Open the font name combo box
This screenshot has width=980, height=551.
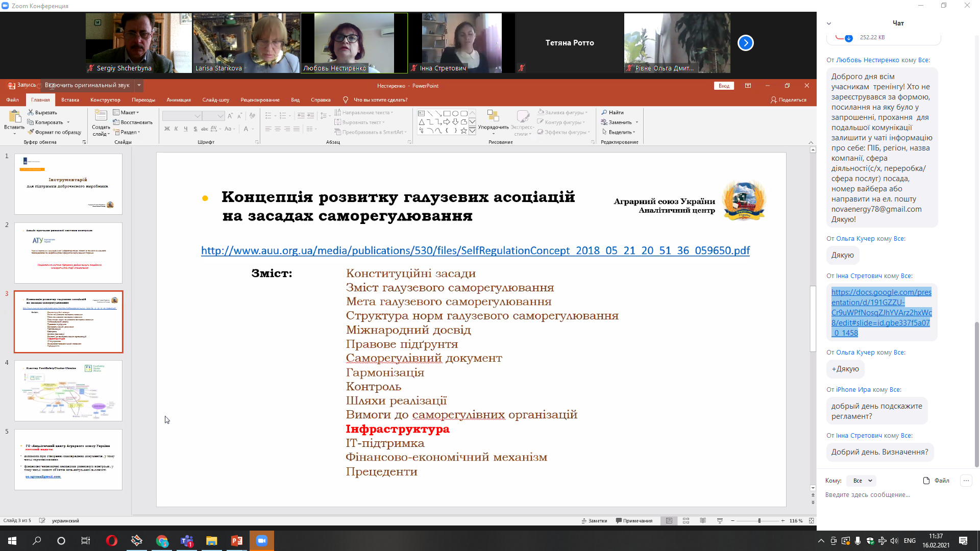click(x=182, y=116)
